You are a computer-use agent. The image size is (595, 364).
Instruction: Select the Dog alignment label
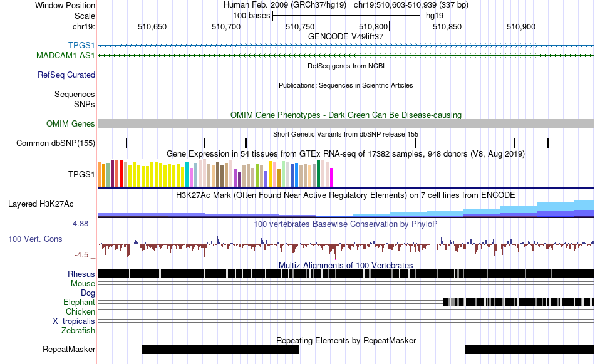pos(88,293)
